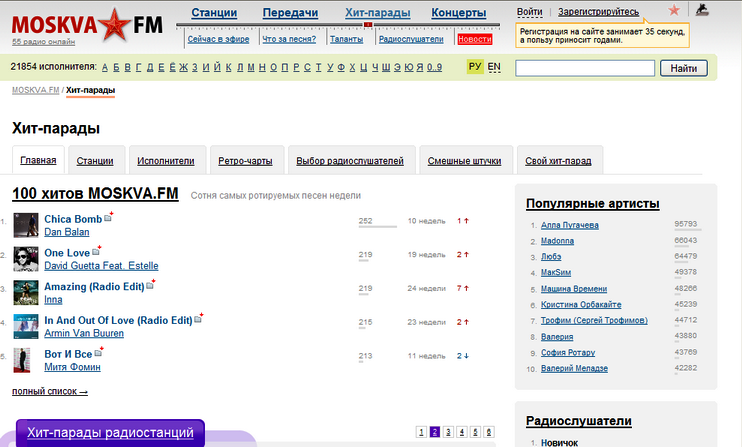Open artist Машина Времени
Viewport: 742px width, 447px height.
click(x=574, y=289)
